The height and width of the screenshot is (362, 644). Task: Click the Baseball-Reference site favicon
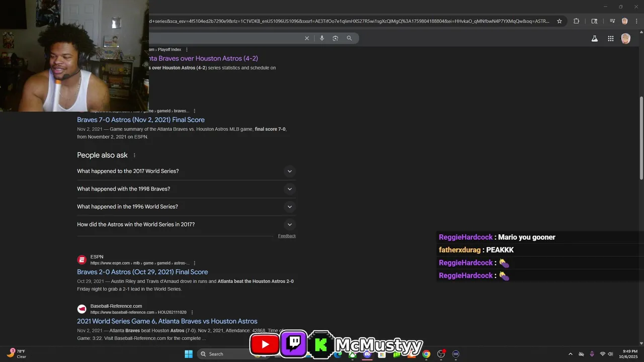82,309
